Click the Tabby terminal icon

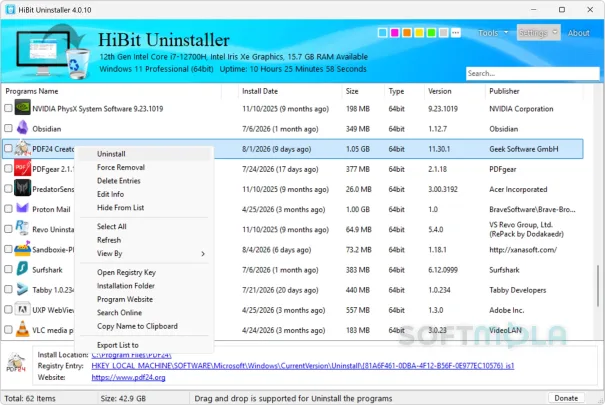[x=22, y=289]
